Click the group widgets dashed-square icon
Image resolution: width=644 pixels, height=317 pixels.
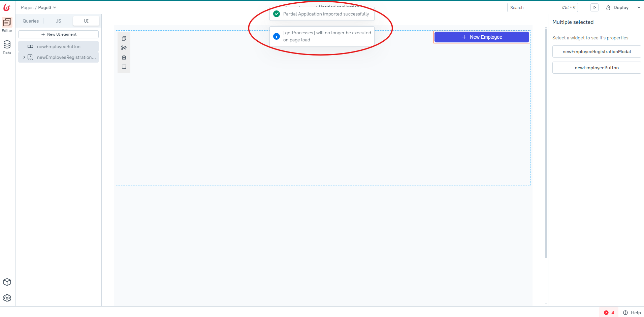click(x=124, y=67)
